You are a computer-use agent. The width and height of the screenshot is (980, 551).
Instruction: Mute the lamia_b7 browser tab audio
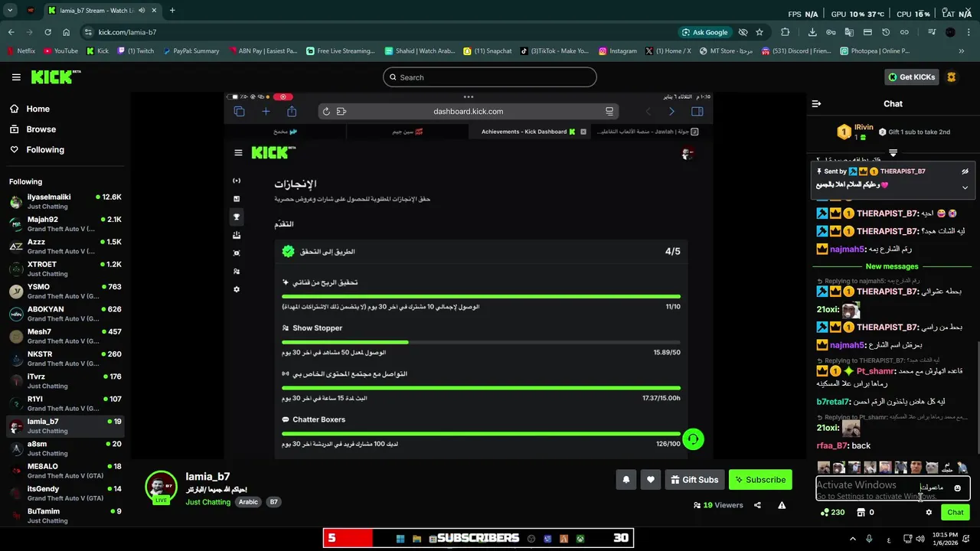142,11
